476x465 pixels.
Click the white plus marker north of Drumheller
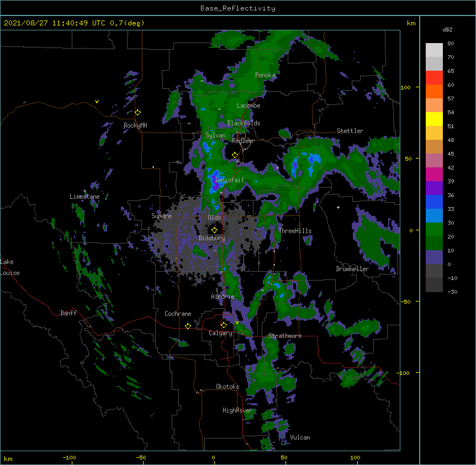(x=338, y=207)
